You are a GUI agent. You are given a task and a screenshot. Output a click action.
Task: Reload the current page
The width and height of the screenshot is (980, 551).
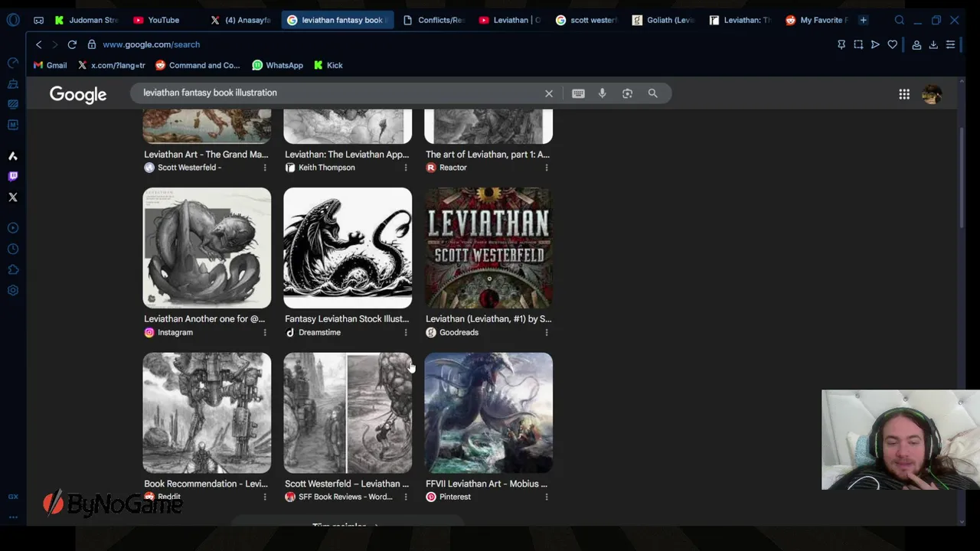point(72,44)
